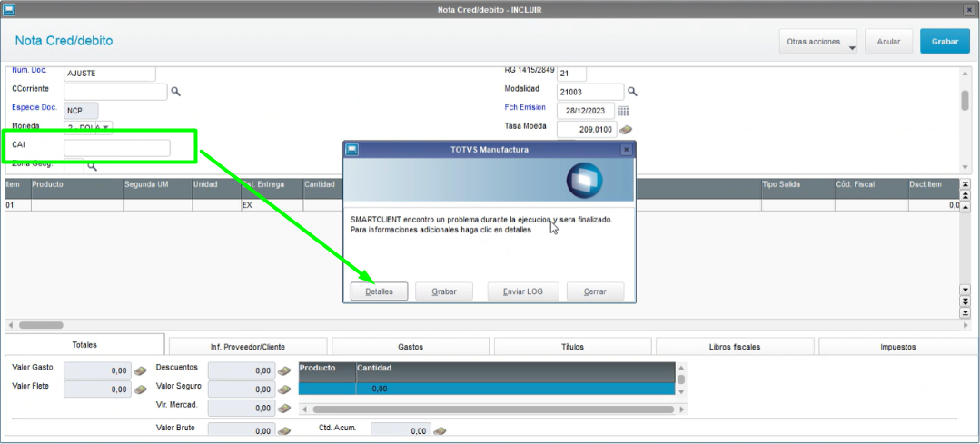980x444 pixels.
Task: Open the Fch Emision calendar picker icon
Action: pyautogui.click(x=623, y=111)
